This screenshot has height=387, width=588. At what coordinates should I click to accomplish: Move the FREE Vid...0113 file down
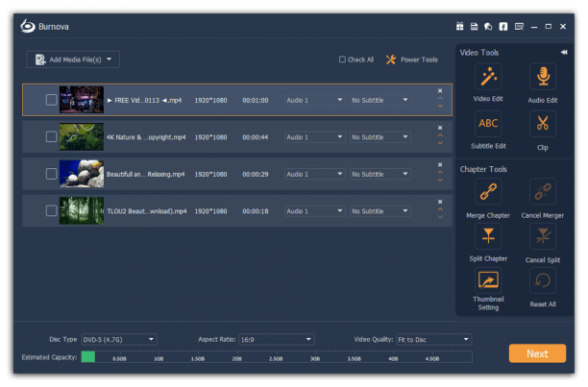click(x=440, y=106)
